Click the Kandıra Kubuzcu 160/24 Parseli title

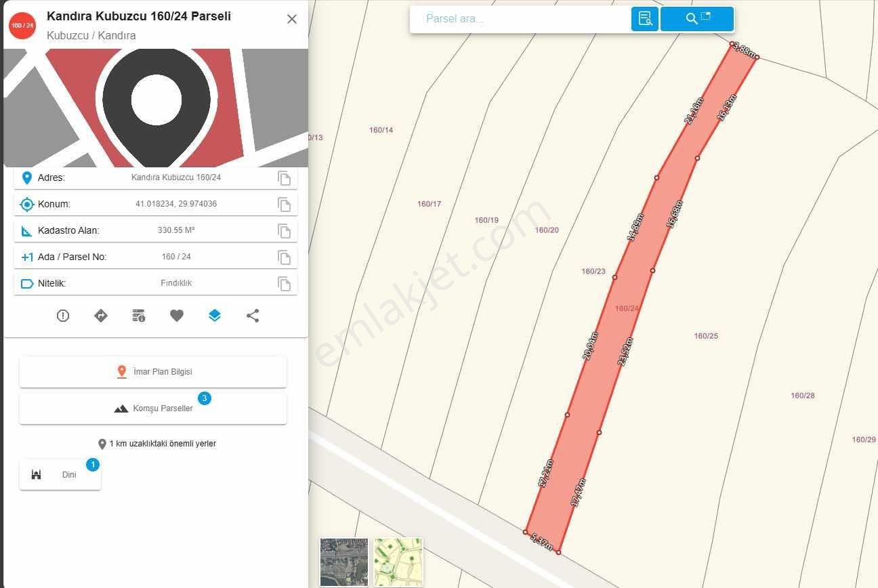(139, 16)
